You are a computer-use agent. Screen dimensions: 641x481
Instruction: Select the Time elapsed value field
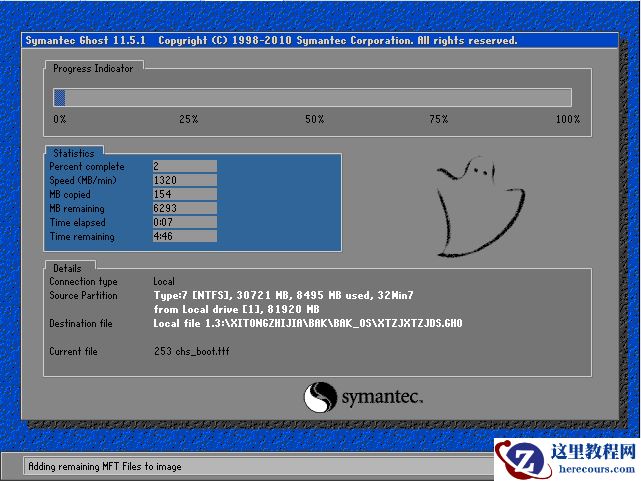pyautogui.click(x=184, y=222)
